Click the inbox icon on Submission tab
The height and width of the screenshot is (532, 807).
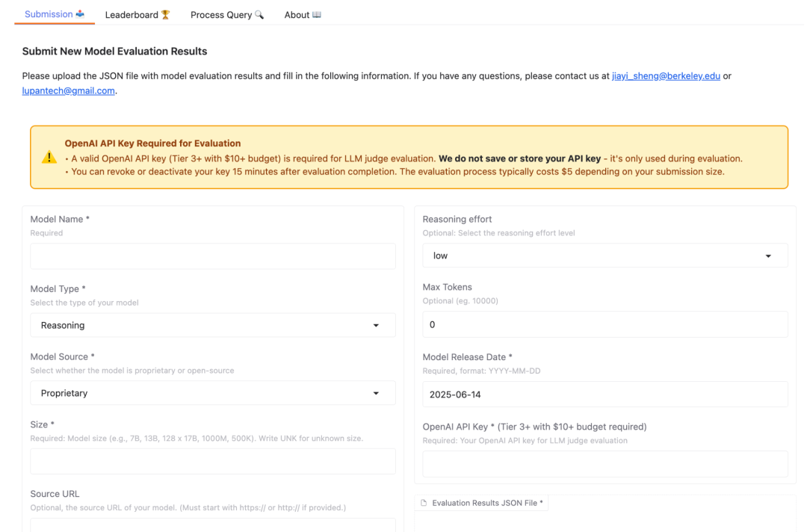(80, 14)
